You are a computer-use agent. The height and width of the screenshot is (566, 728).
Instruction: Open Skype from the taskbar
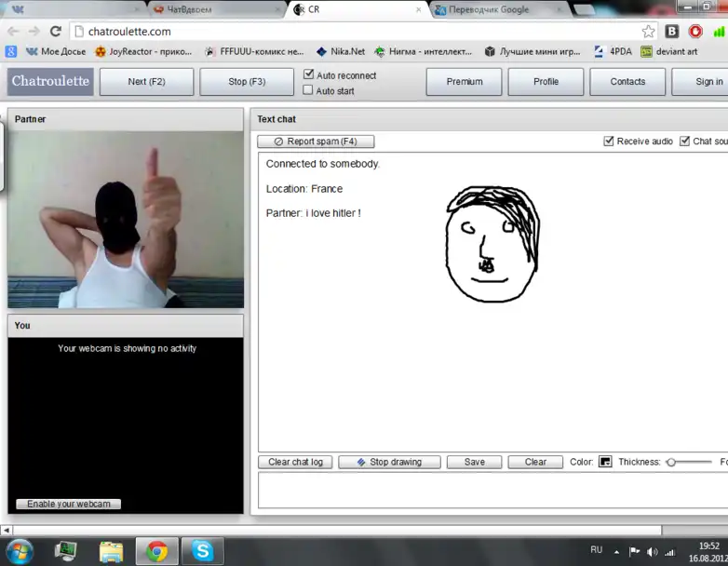coord(202,551)
